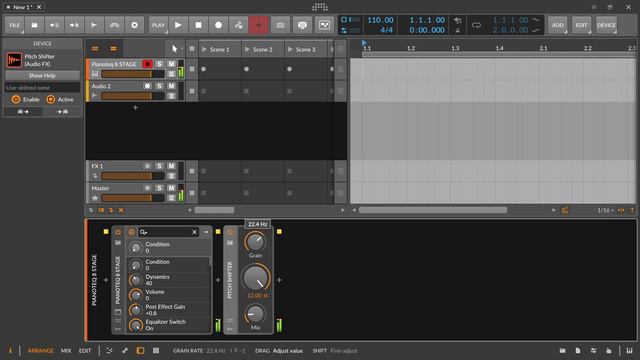Adjust the Volume knob in Pianoteq device
Screen dimensions: 640x360
click(x=136, y=295)
